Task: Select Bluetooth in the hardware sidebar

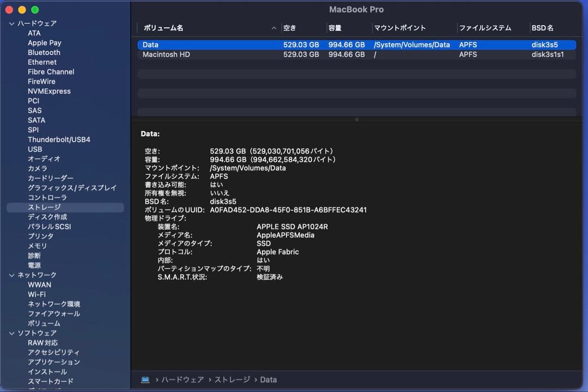Action: tap(44, 52)
